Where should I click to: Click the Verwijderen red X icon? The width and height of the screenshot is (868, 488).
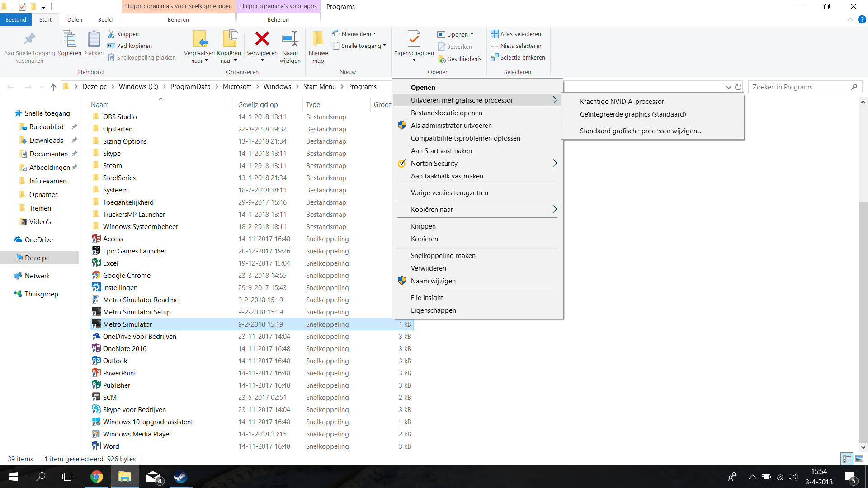click(262, 39)
